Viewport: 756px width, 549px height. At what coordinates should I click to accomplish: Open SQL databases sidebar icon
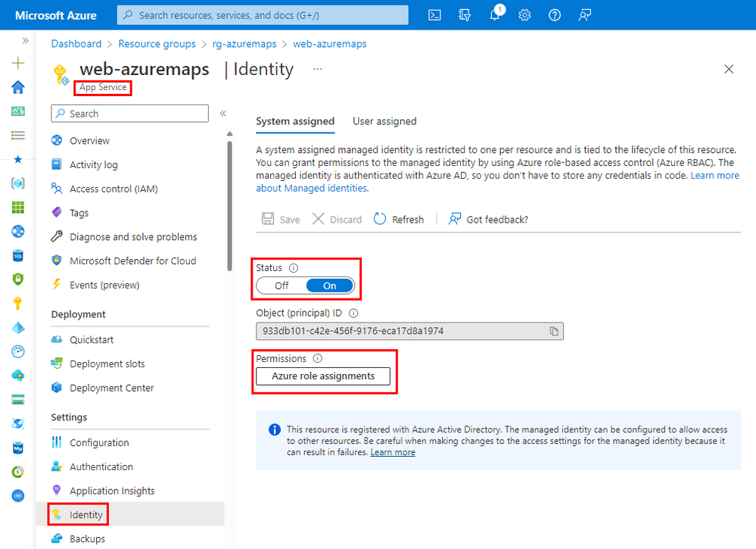point(18,256)
